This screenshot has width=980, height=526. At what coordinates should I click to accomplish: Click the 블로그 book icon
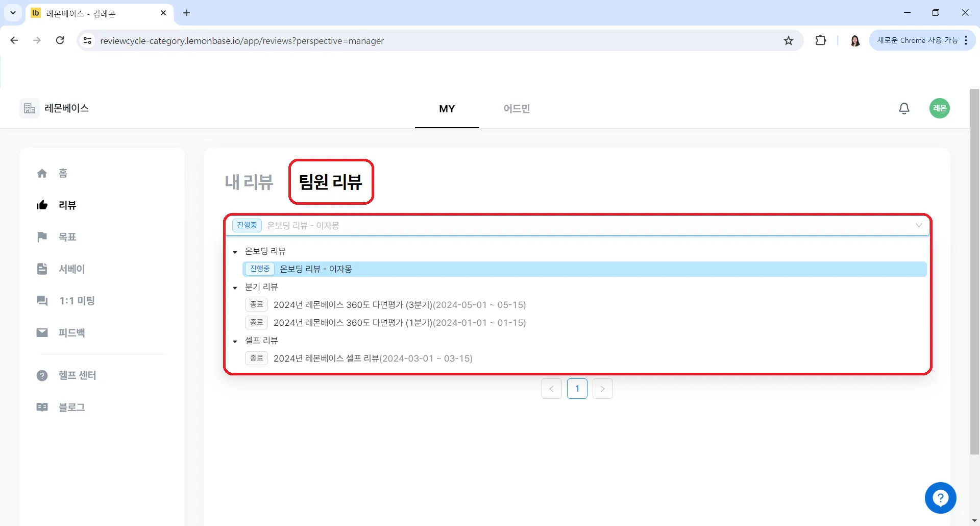pyautogui.click(x=42, y=407)
